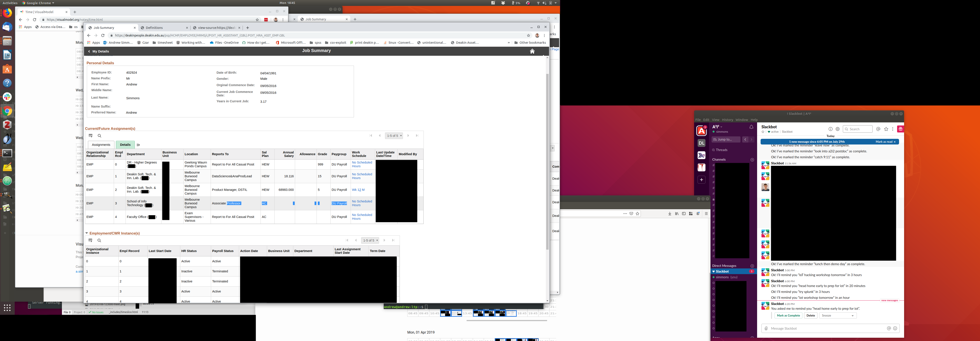980x341 pixels.
Task: Star the Slackbot conversation under its title
Action: 763,132
